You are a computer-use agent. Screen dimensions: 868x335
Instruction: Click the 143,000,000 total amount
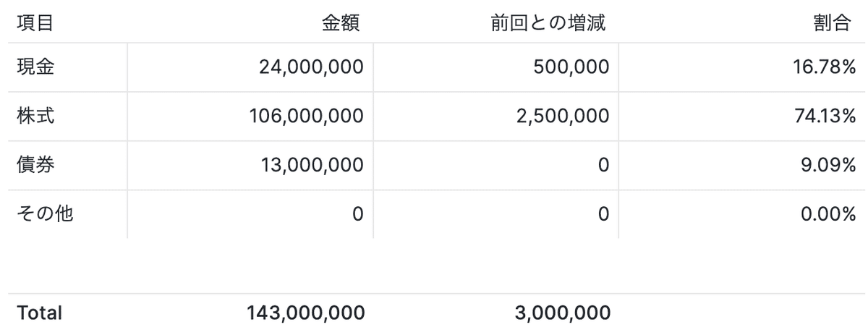coord(305,313)
